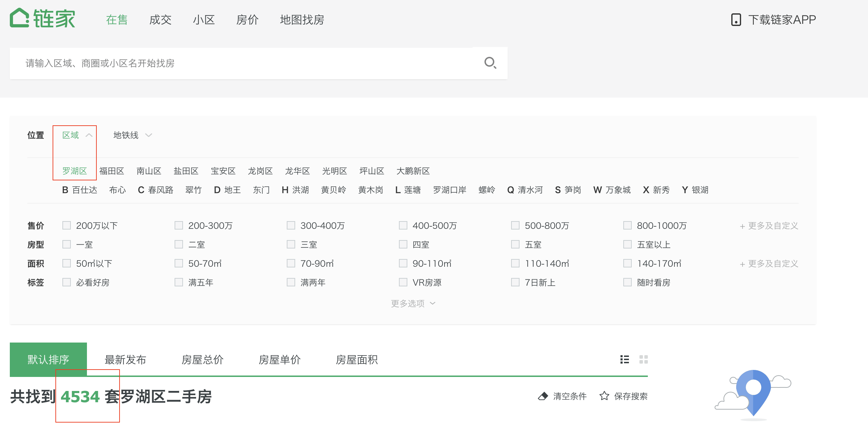This screenshot has width=868, height=438.
Task: Open the 成交 navigation tab
Action: tap(160, 20)
